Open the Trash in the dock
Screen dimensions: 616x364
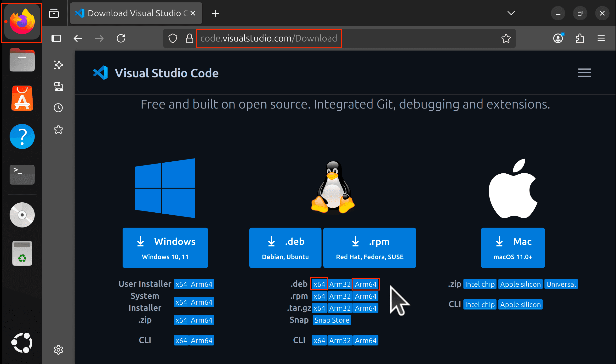[x=22, y=253]
